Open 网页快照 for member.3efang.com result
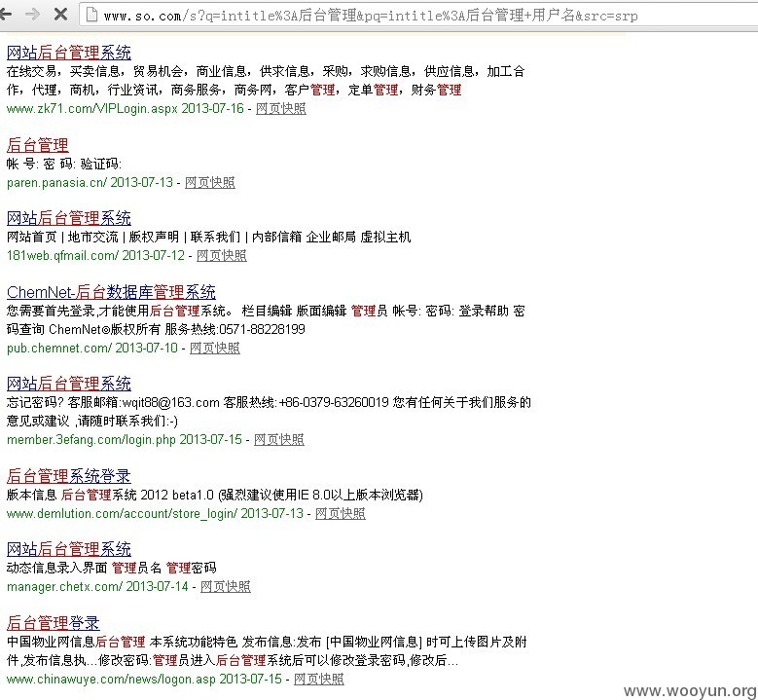Image resolution: width=758 pixels, height=700 pixels. [x=279, y=439]
